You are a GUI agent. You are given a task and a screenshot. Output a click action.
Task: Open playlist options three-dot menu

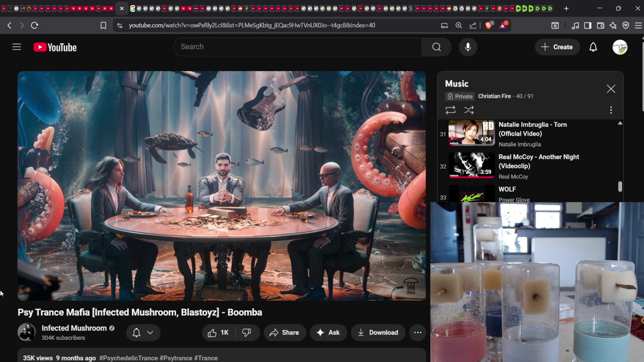611,110
